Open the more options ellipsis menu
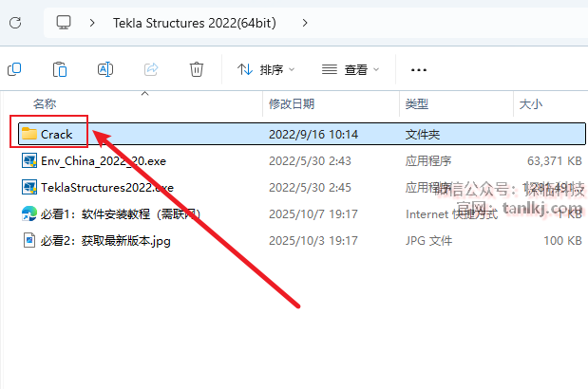The image size is (588, 389). click(x=419, y=69)
